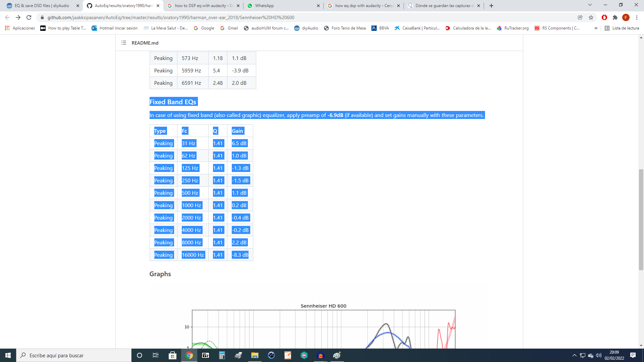
Task: Show hidden system tray icons
Action: point(575,355)
